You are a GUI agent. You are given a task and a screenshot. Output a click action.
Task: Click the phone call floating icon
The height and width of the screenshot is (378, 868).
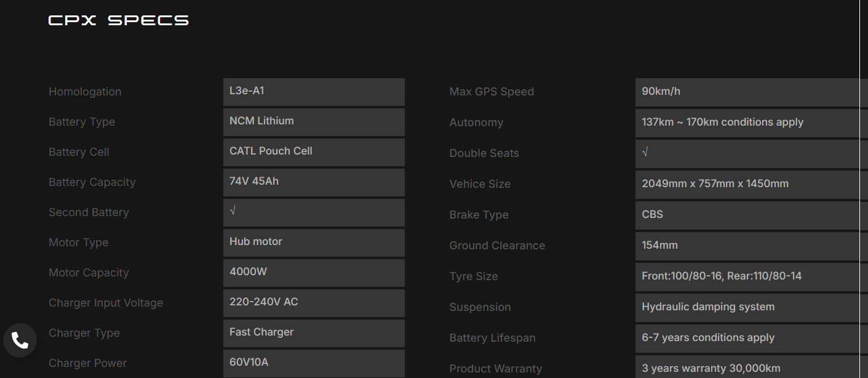pyautogui.click(x=20, y=340)
